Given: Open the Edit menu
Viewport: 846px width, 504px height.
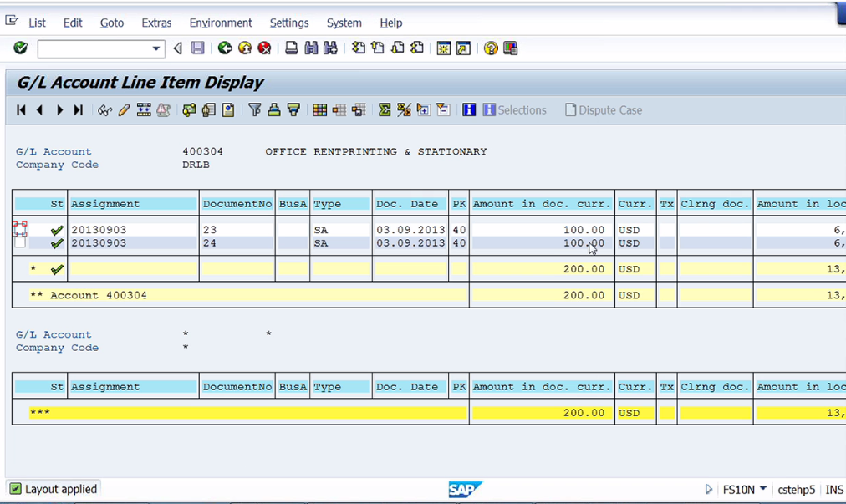Looking at the screenshot, I should coord(73,23).
